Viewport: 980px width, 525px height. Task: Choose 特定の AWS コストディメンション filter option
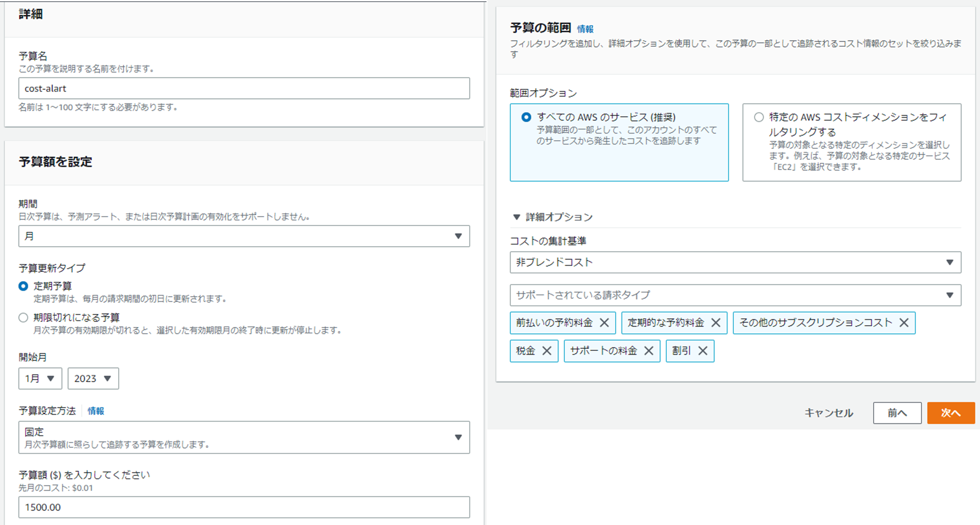pyautogui.click(x=759, y=117)
